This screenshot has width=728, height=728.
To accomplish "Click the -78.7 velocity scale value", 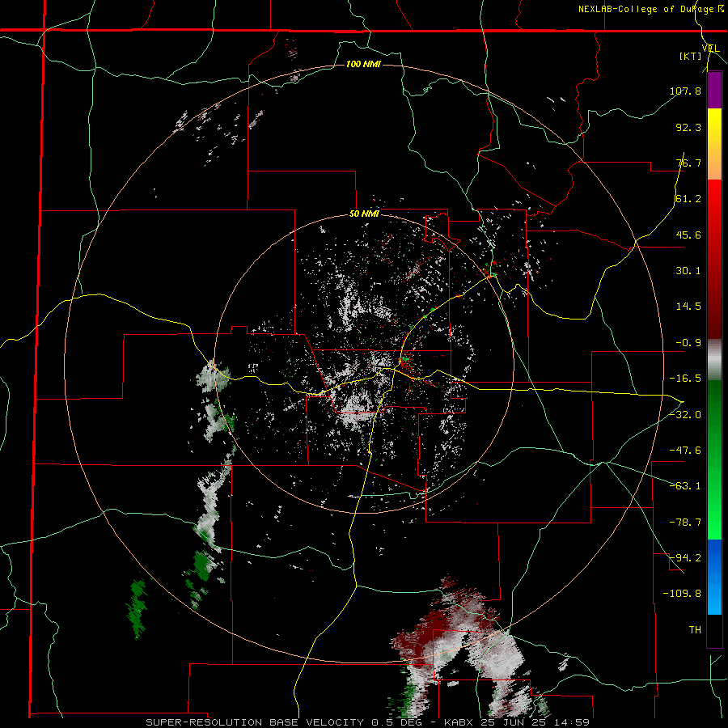I will click(685, 523).
